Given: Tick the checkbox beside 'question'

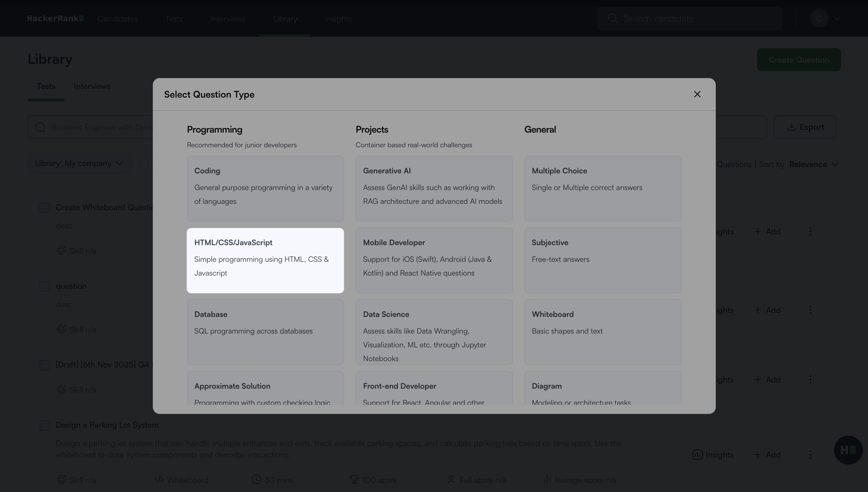Looking at the screenshot, I should click(45, 286).
